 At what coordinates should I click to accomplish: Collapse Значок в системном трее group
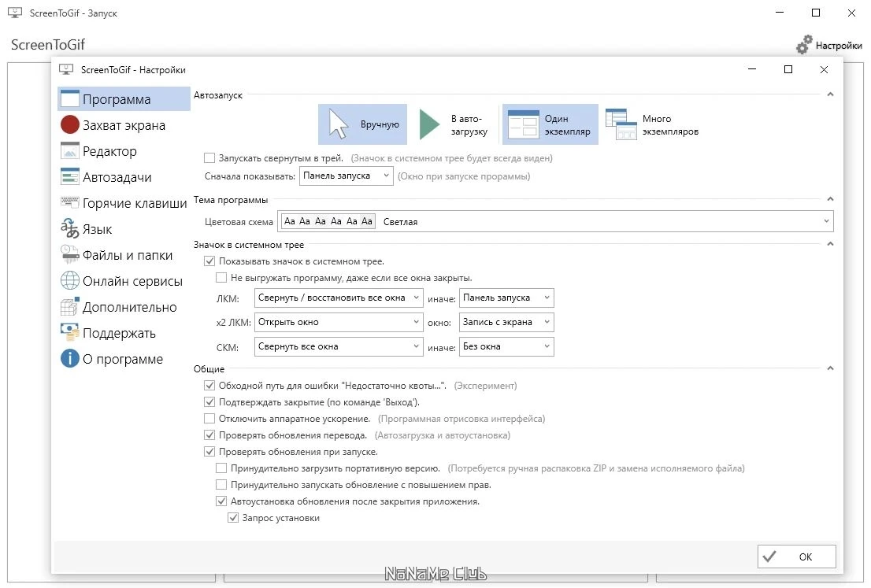tap(830, 244)
